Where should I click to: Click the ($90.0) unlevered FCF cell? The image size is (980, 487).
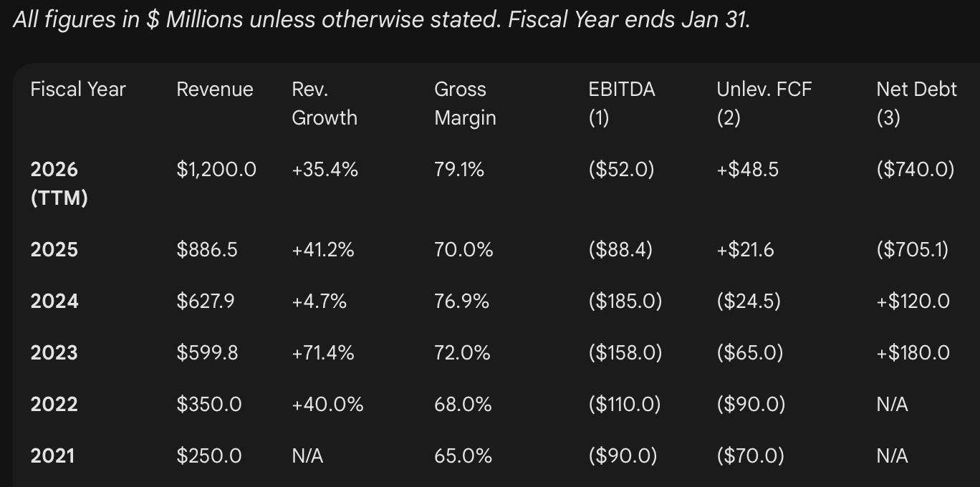tap(751, 405)
